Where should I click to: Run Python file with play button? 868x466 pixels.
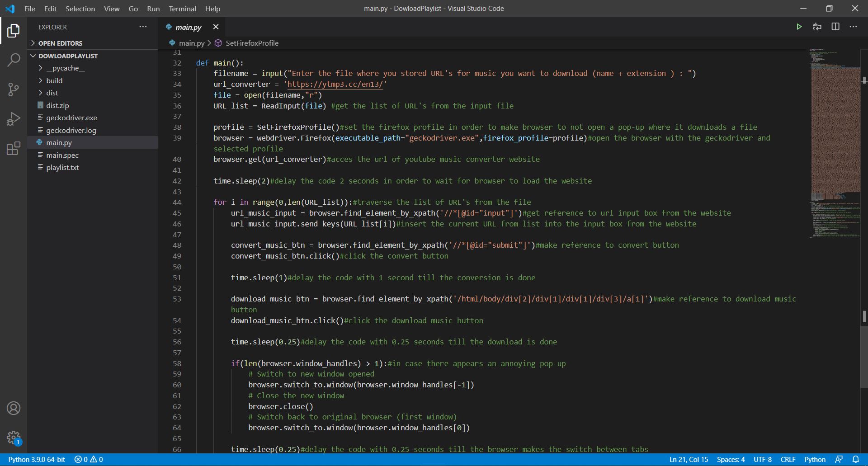point(799,27)
